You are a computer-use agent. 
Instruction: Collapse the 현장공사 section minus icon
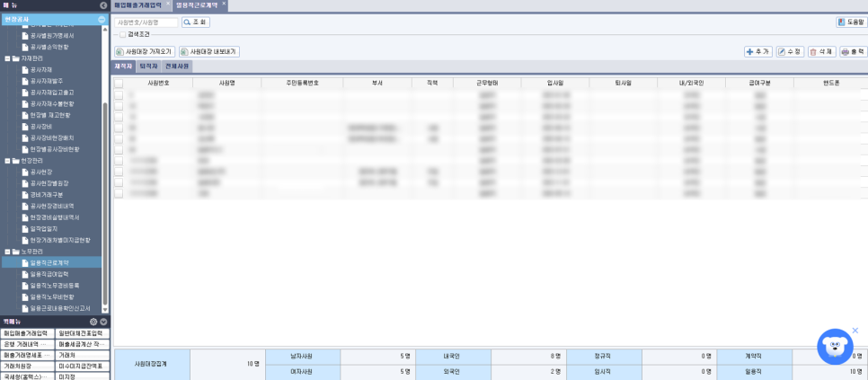tap(102, 20)
